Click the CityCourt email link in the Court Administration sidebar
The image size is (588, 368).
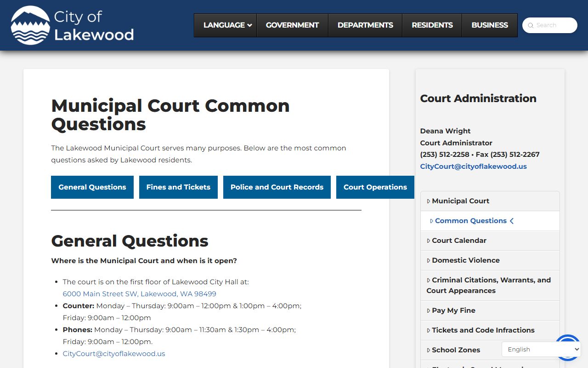474,167
